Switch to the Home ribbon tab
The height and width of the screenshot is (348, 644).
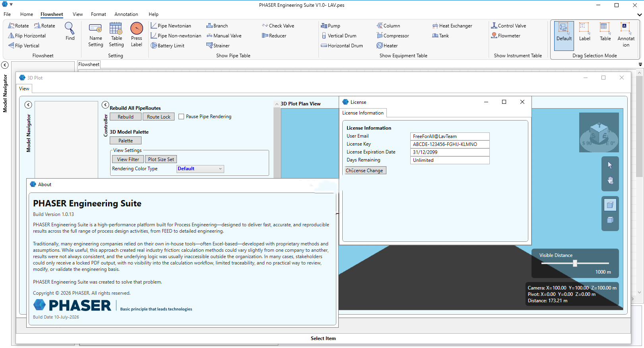[27, 14]
